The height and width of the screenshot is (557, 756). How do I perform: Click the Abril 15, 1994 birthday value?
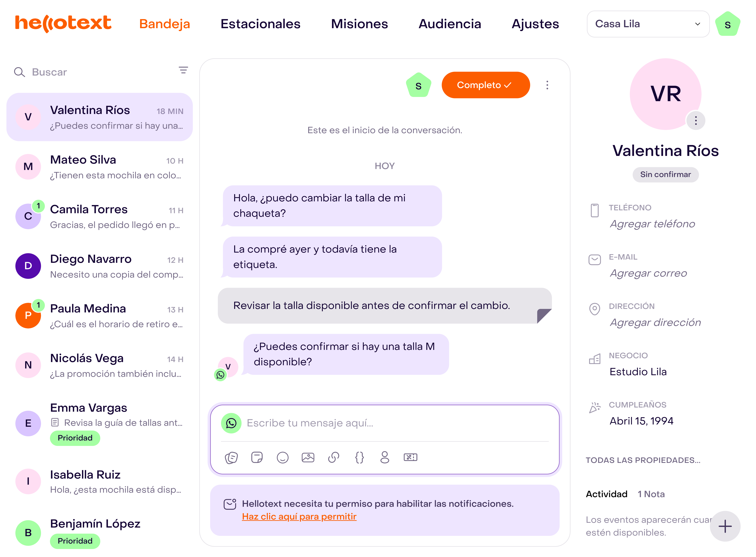(641, 421)
